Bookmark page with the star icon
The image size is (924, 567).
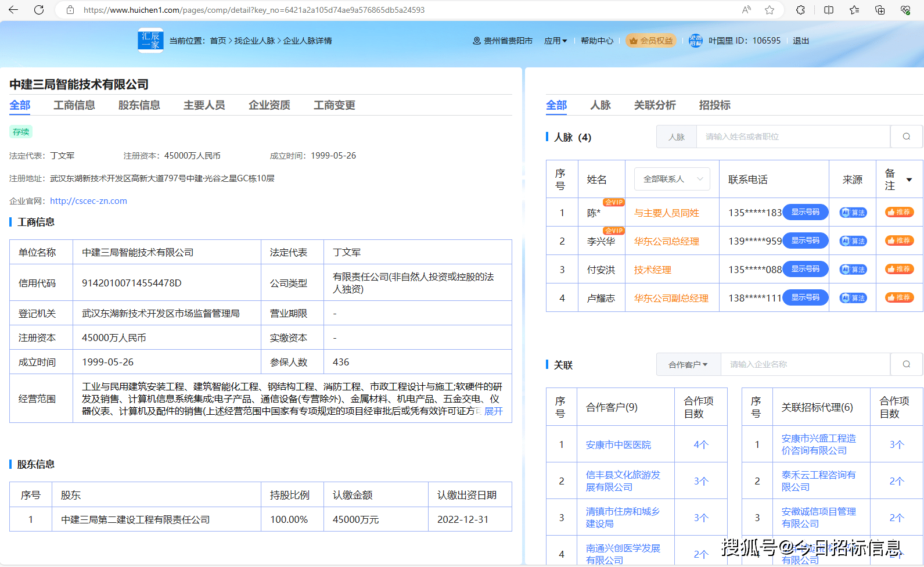(770, 10)
